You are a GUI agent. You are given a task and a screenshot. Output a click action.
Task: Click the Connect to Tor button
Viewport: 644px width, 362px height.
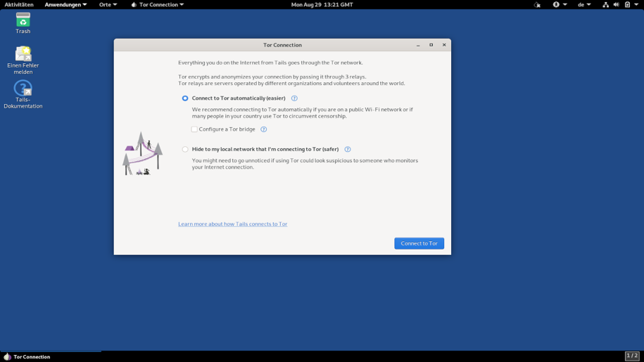pyautogui.click(x=419, y=243)
